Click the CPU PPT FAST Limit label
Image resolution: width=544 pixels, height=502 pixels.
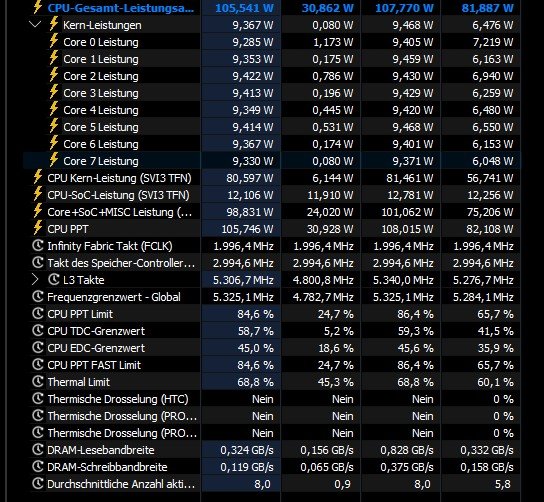coord(94,365)
